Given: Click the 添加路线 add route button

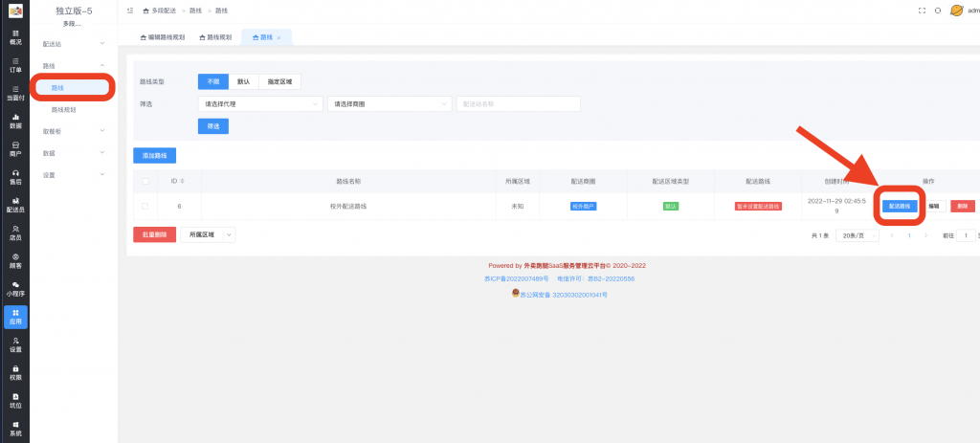Looking at the screenshot, I should coord(154,156).
